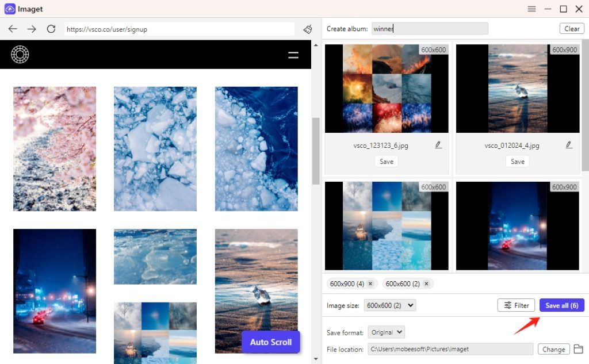Image resolution: width=589 pixels, height=364 pixels.
Task: Open Filter settings
Action: pyautogui.click(x=515, y=305)
